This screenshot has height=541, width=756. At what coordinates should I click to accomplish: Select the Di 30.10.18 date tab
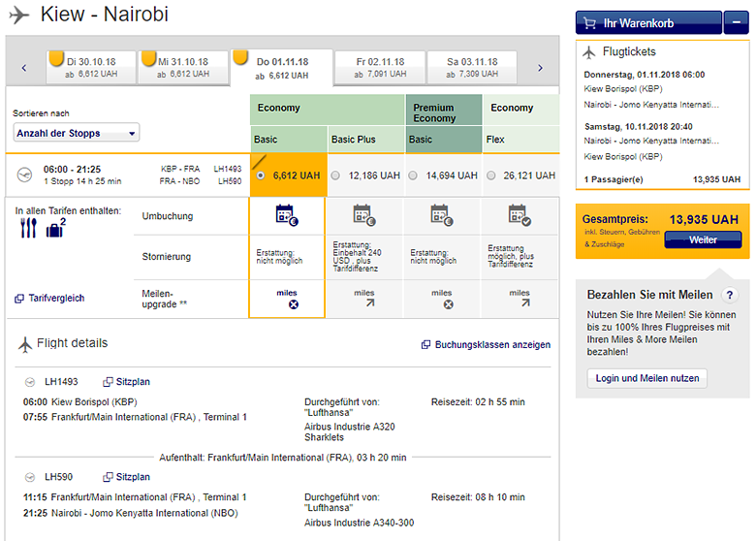(90, 67)
